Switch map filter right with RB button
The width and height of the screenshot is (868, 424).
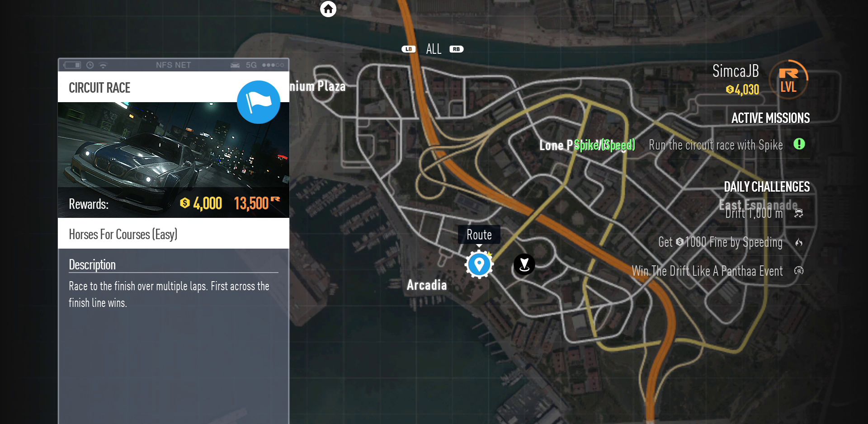pyautogui.click(x=457, y=49)
